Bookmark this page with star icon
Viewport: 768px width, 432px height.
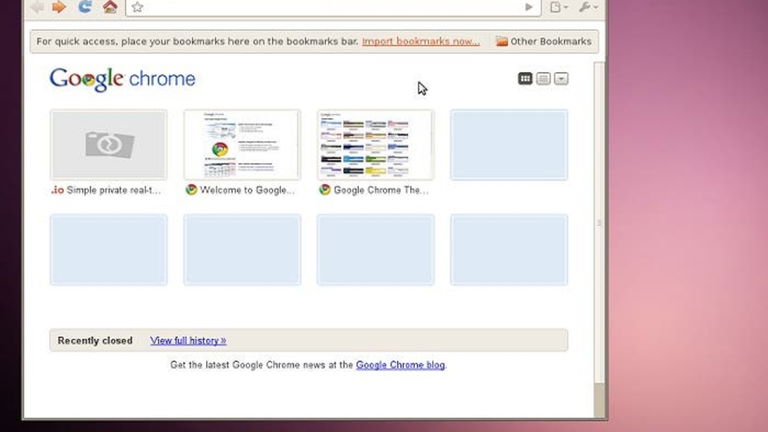pyautogui.click(x=137, y=7)
